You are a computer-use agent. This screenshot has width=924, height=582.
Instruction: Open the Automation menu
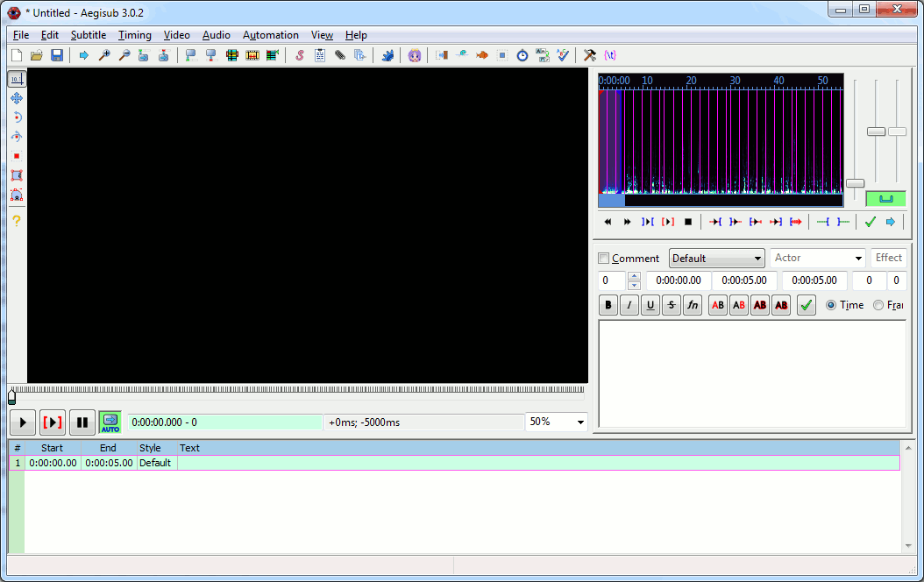[270, 35]
